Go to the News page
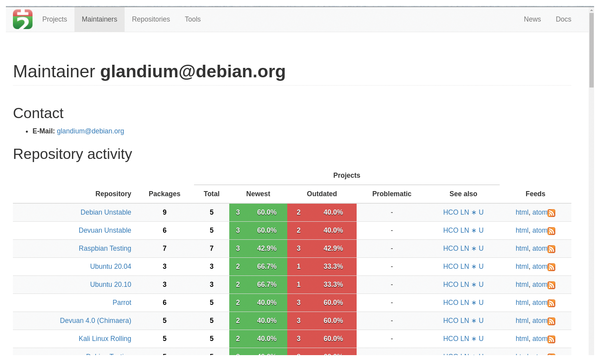 532,19
